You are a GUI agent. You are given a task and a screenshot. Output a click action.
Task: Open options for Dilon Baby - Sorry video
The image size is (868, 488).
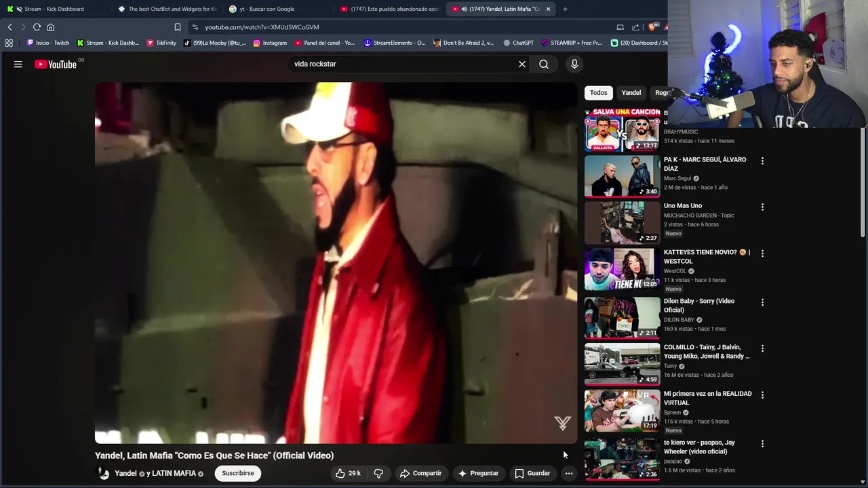(762, 302)
